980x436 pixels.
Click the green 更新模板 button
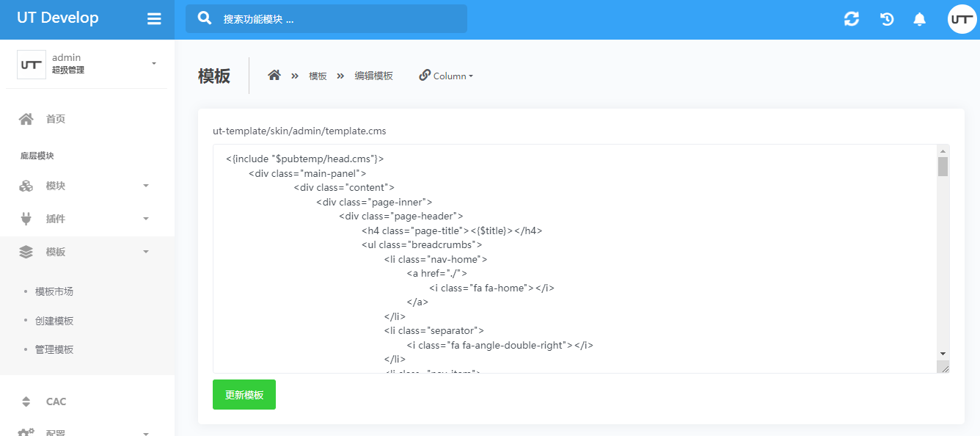244,395
